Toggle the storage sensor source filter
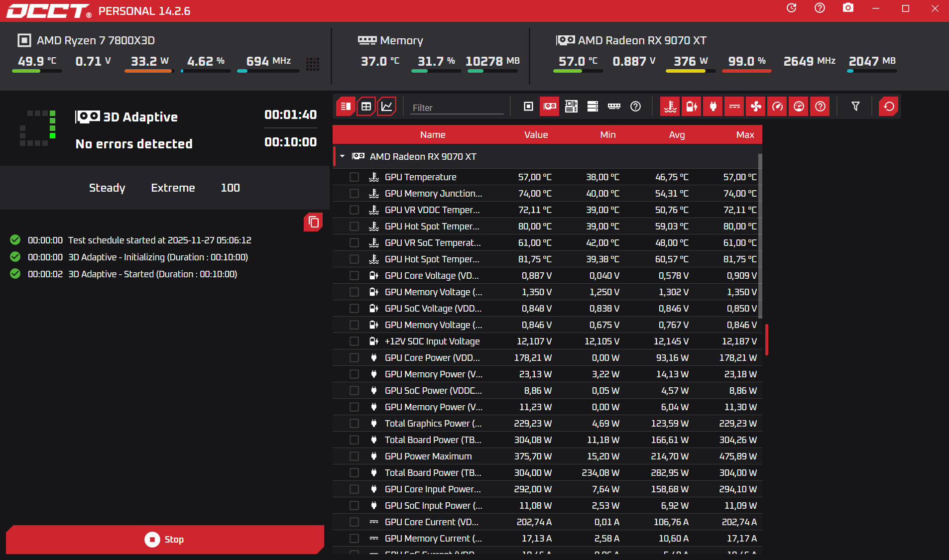Image resolution: width=949 pixels, height=560 pixels. point(593,107)
